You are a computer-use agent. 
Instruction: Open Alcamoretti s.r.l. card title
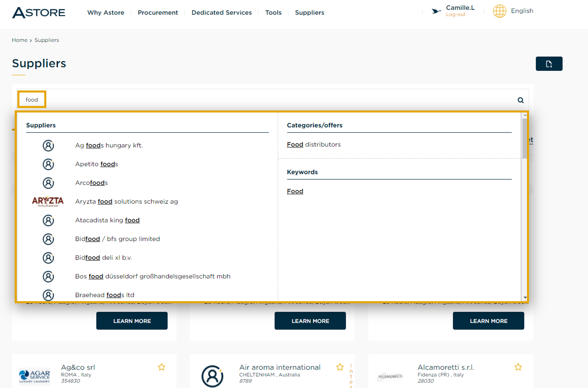(x=446, y=367)
